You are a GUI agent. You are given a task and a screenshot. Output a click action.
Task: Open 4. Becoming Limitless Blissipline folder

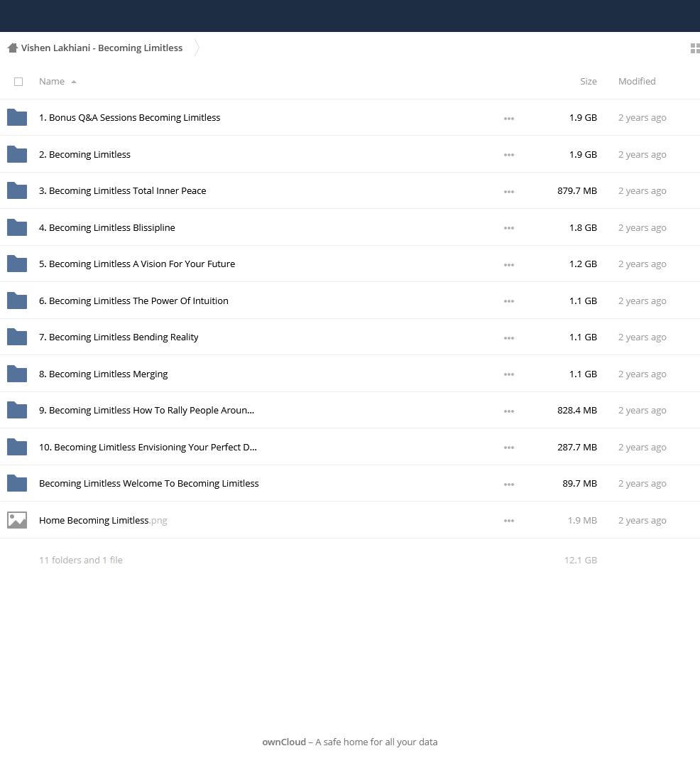pyautogui.click(x=107, y=227)
